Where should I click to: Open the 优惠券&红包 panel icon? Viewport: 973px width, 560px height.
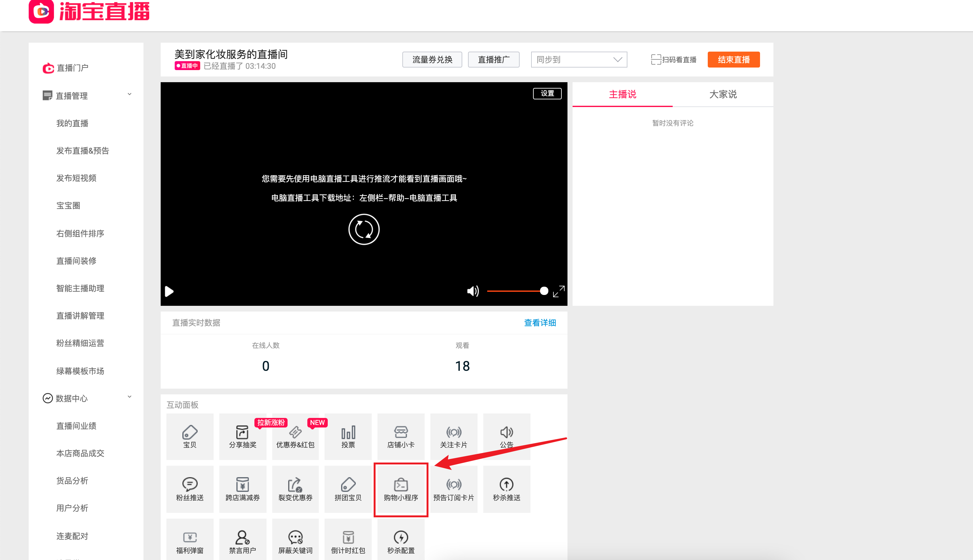coord(295,436)
